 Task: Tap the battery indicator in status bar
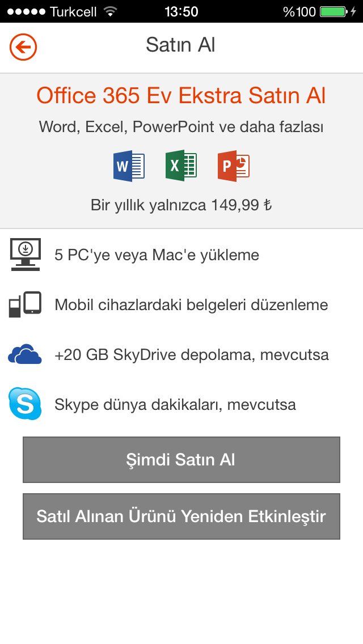point(334,11)
